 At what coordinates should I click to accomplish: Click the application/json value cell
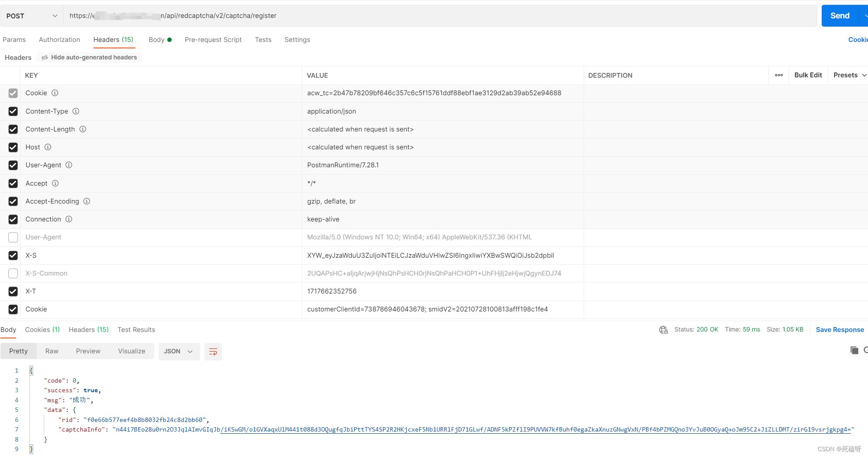[x=443, y=111]
